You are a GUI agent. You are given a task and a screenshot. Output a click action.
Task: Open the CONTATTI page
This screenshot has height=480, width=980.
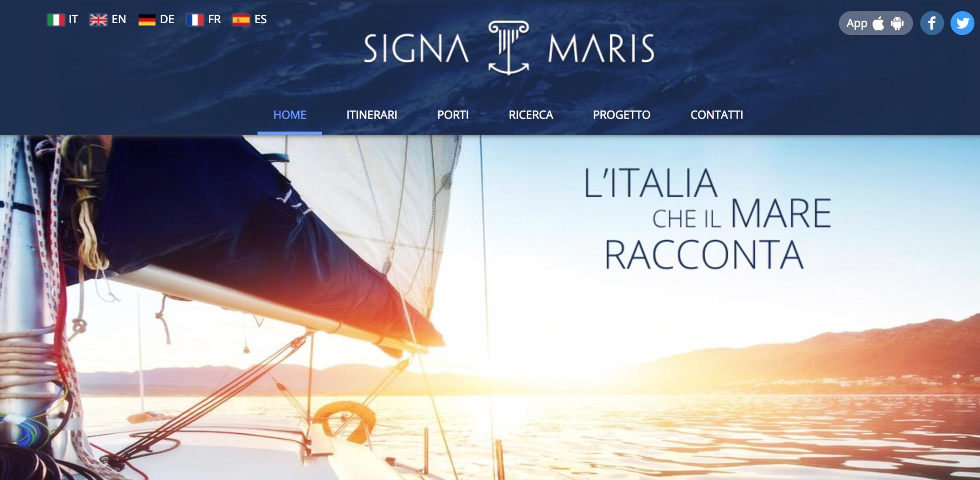(716, 115)
